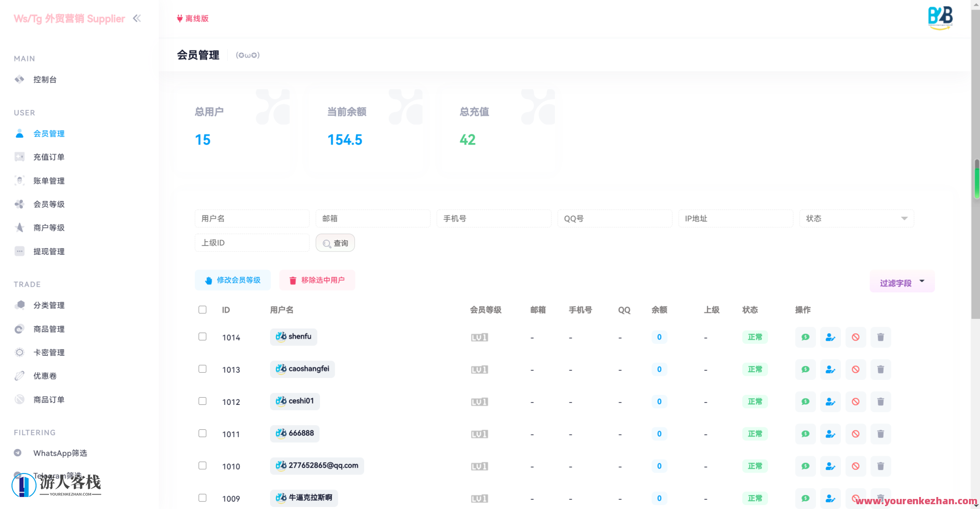980x509 pixels.
Task: Select the 提现管理 withdrawal icon
Action: pyautogui.click(x=20, y=251)
